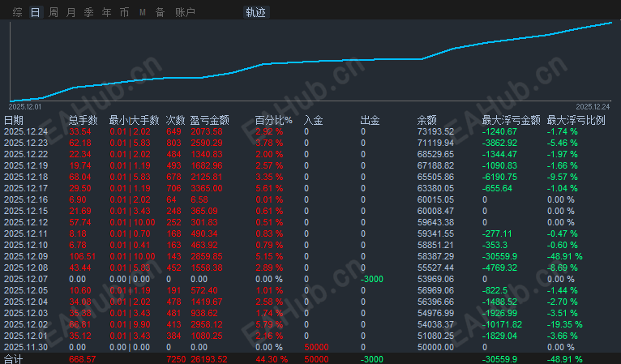Click the 盈亏金额 column header
Image resolution: width=621 pixels, height=364 pixels.
(x=209, y=120)
